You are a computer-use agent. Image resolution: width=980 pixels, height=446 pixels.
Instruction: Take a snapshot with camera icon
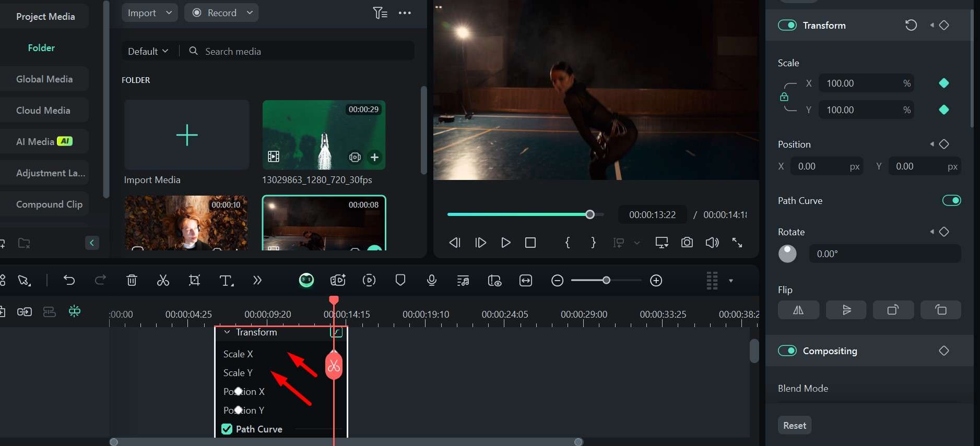(x=687, y=243)
